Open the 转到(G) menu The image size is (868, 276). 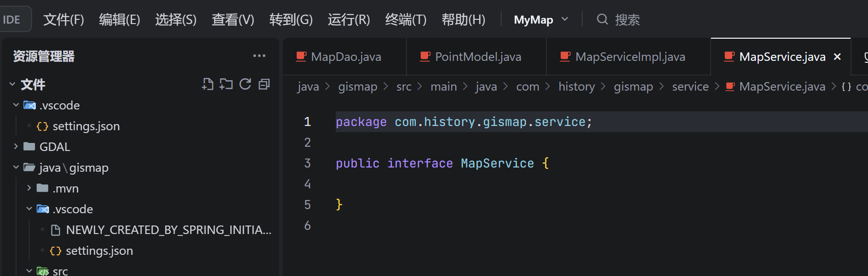pos(291,20)
